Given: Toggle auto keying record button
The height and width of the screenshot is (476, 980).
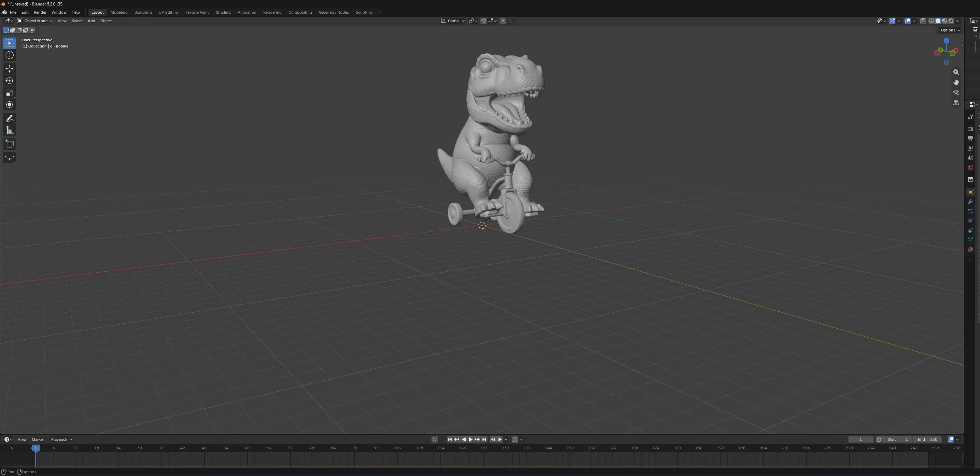Looking at the screenshot, I should pyautogui.click(x=434, y=439).
